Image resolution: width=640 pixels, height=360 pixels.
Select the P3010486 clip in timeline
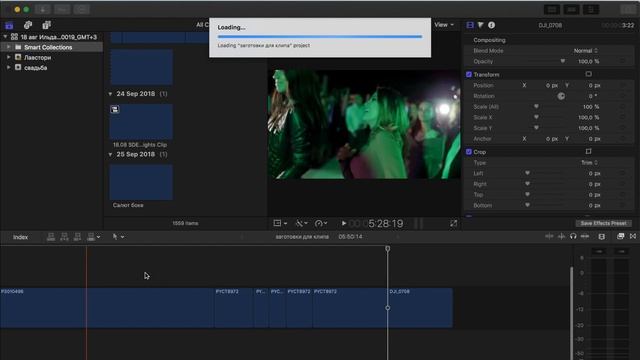[x=107, y=308]
